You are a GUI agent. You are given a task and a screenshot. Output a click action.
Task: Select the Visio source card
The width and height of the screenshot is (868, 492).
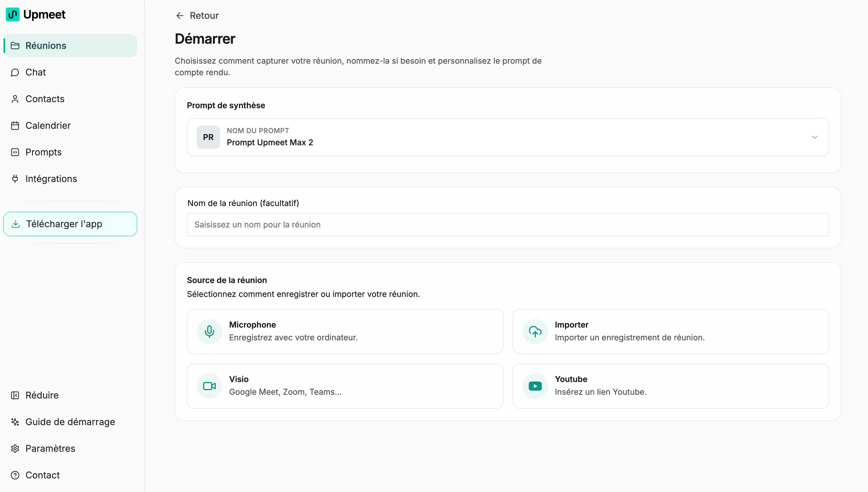[345, 386]
